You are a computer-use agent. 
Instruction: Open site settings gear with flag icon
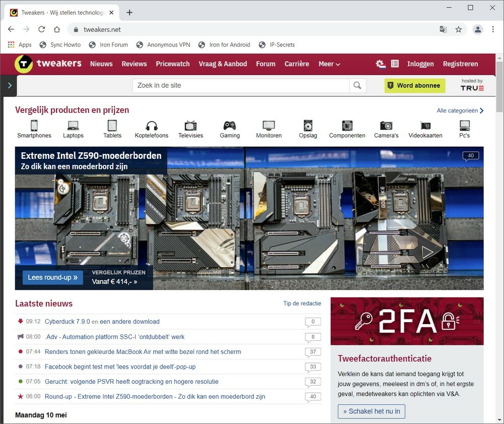381,64
